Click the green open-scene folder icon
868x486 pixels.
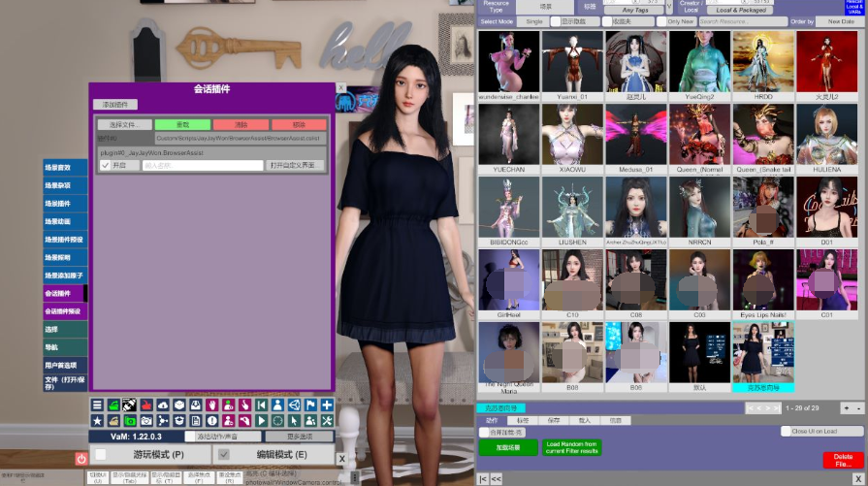[113, 405]
